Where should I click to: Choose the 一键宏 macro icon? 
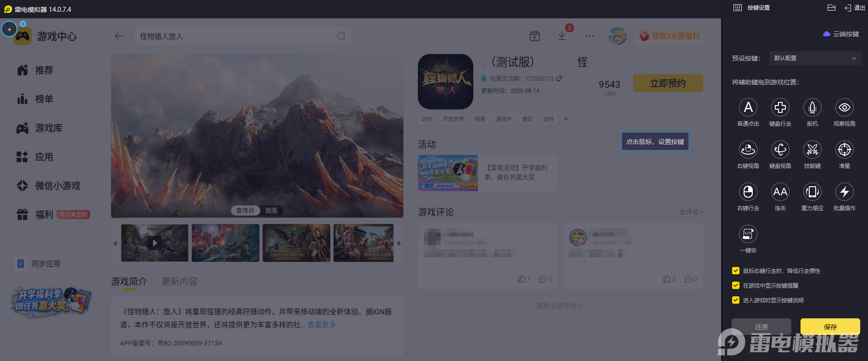coord(748,234)
